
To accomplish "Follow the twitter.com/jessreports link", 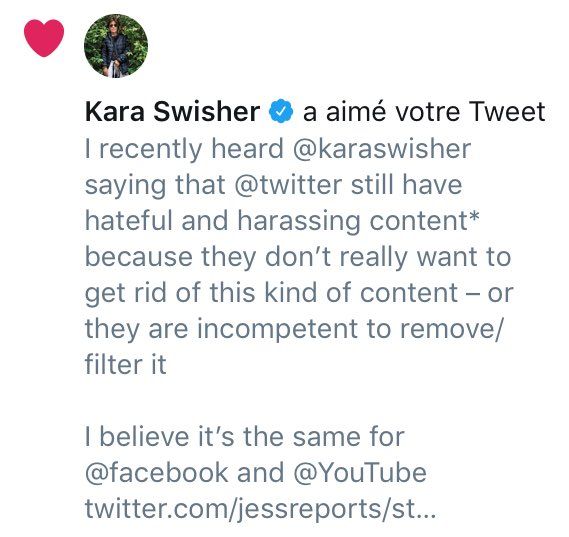I will click(260, 509).
